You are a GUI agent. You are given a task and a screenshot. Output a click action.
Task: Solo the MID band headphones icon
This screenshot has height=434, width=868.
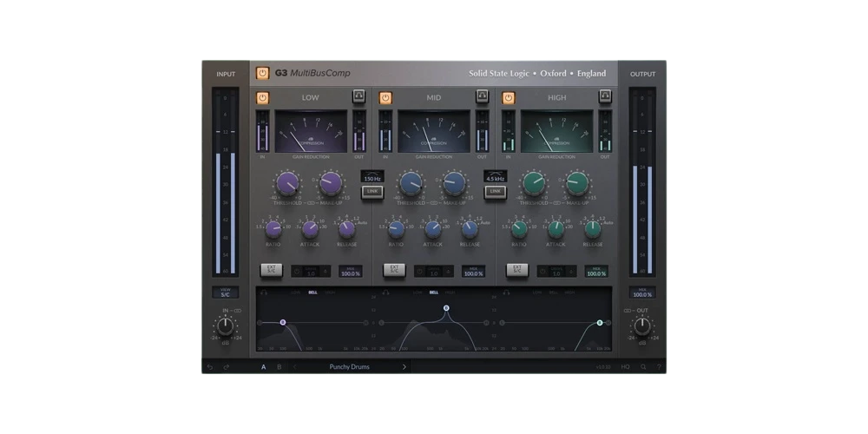point(482,97)
